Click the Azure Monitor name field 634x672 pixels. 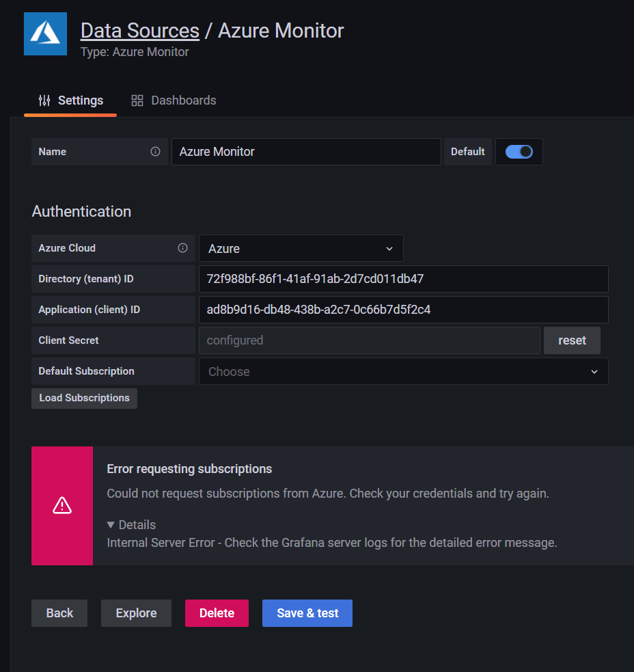pyautogui.click(x=306, y=152)
